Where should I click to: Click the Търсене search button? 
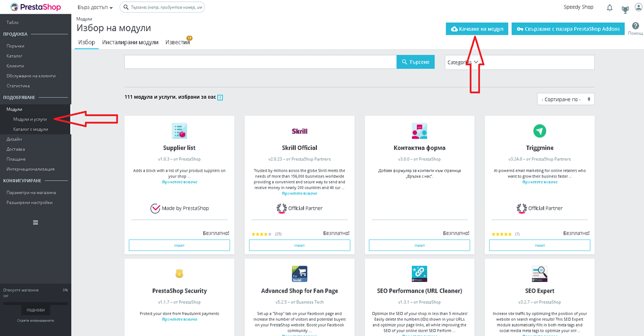[x=416, y=62]
